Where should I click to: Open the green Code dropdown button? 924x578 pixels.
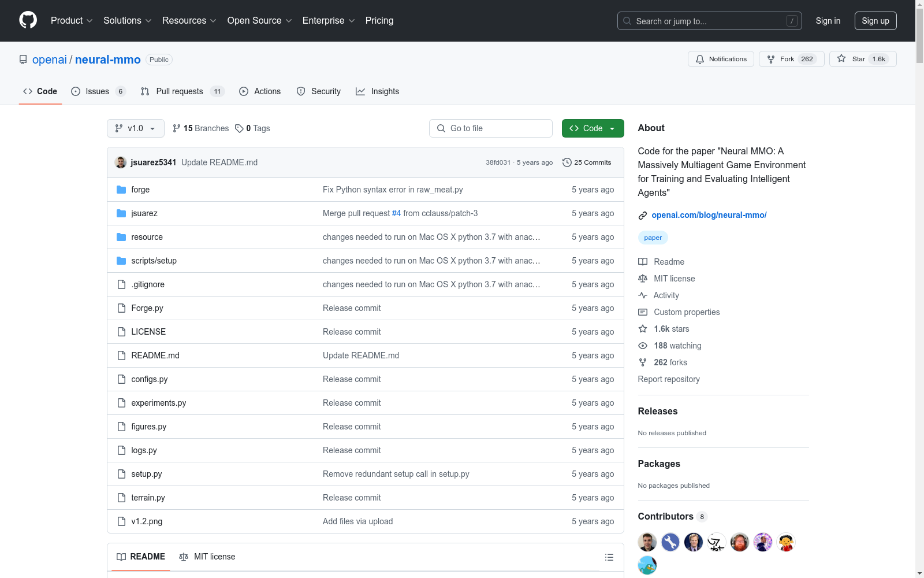(x=593, y=128)
